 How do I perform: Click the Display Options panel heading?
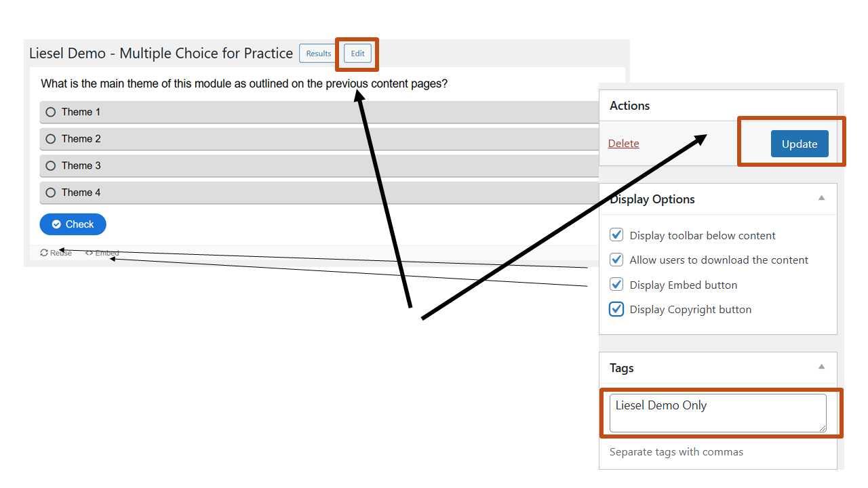point(652,199)
